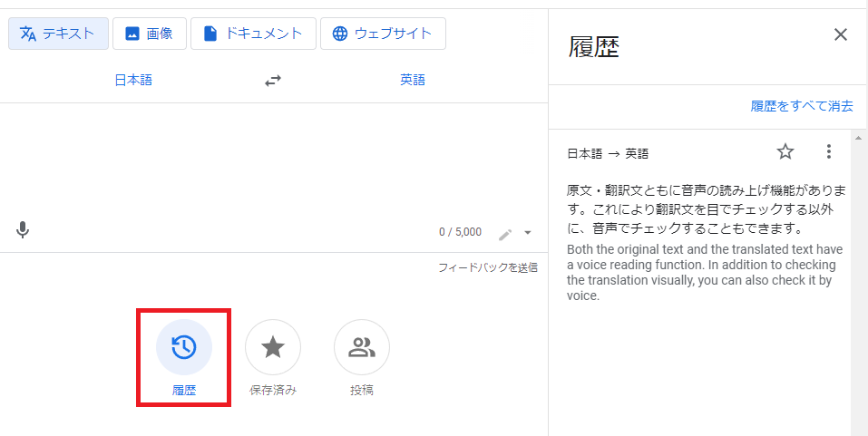Click the Japanese source text in history
868x436 pixels.
[707, 209]
